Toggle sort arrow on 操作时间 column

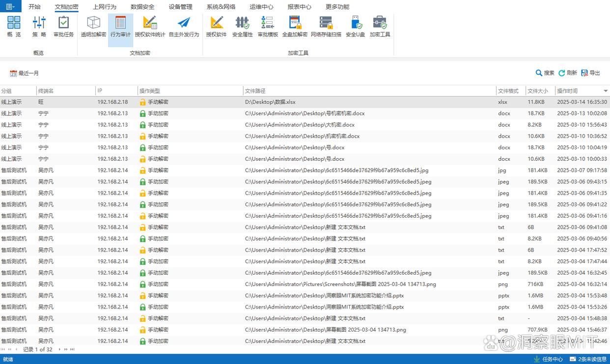click(606, 91)
